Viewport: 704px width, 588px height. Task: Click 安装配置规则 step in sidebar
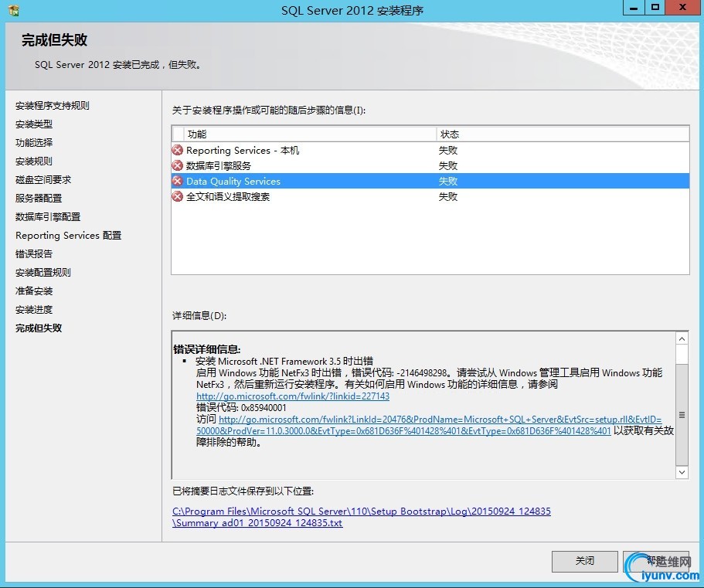tap(43, 273)
